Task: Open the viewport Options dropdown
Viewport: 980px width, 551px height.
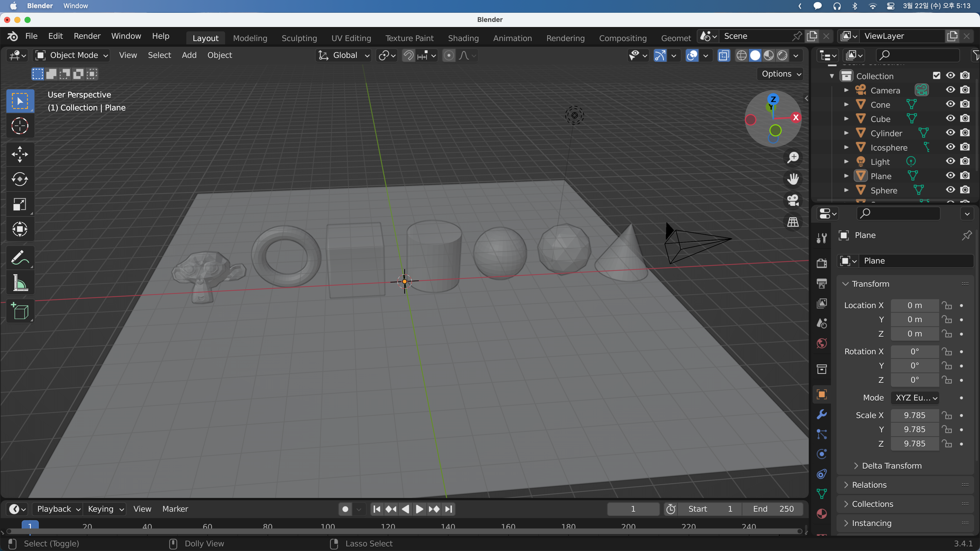Action: coord(781,74)
